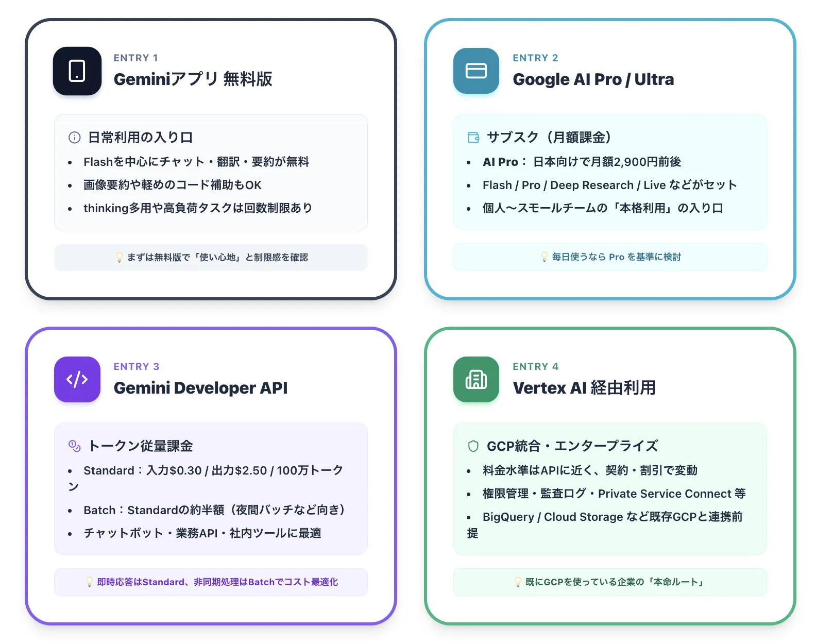Click the 既にGCPを使っている企業 tip banner

(x=610, y=582)
